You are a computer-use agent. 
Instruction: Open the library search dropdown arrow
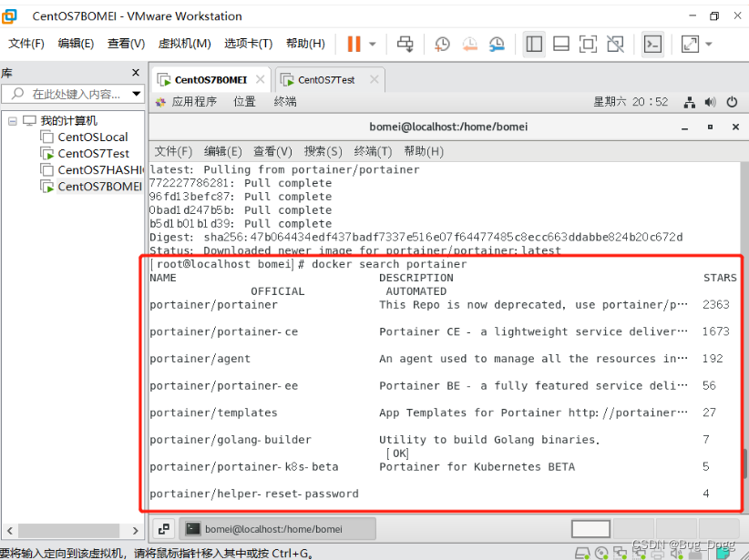click(137, 94)
